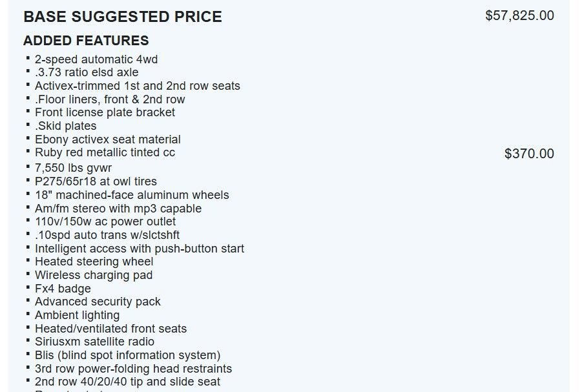Select the 7,550 lbs gvwr line
The width and height of the screenshot is (582, 392).
(x=74, y=168)
